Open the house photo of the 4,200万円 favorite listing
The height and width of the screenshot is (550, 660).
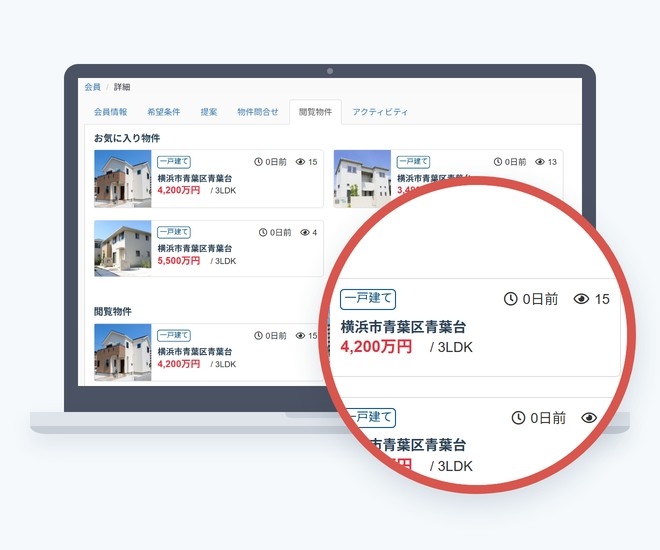pyautogui.click(x=122, y=178)
